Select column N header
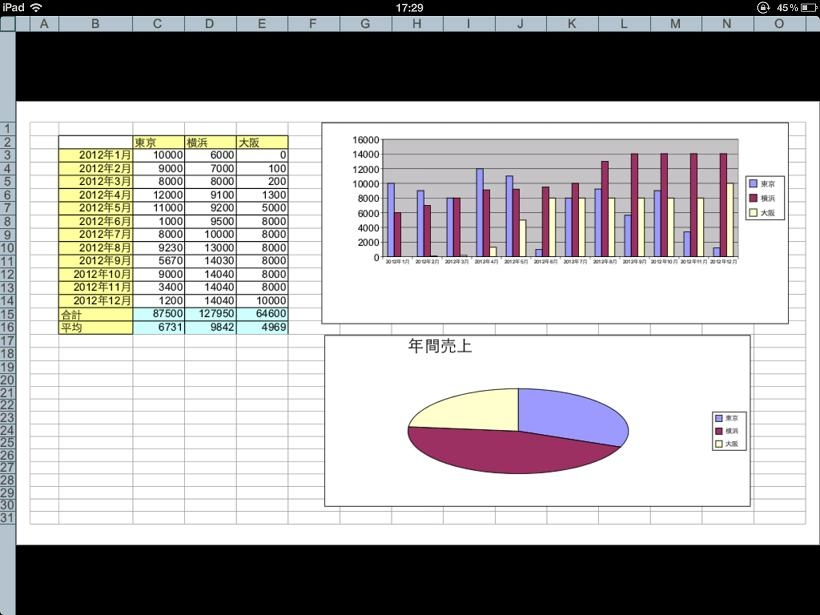820x615 pixels. [x=727, y=24]
